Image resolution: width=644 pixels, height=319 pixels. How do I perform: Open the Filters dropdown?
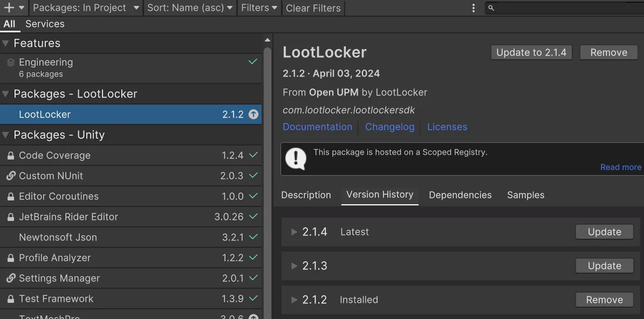(259, 8)
